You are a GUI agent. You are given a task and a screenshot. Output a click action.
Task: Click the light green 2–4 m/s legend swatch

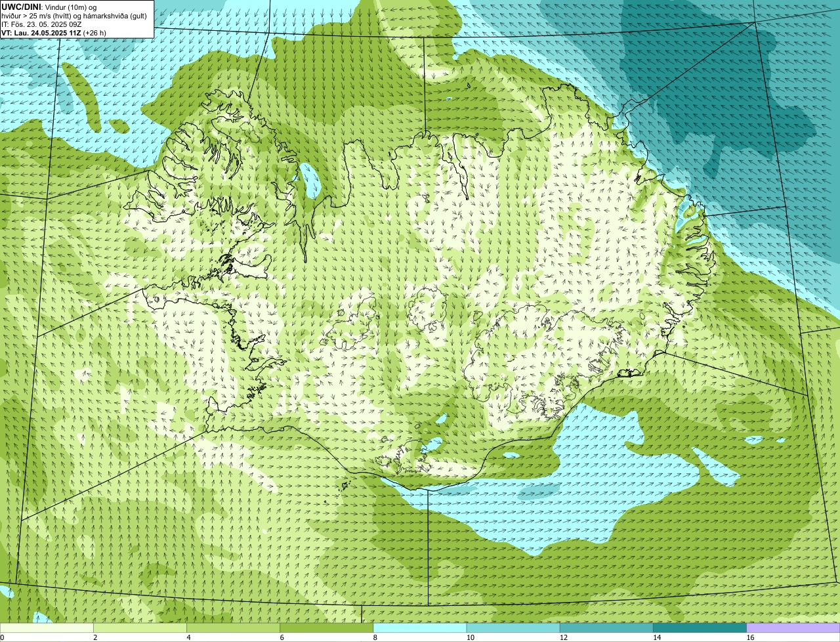[x=140, y=628]
